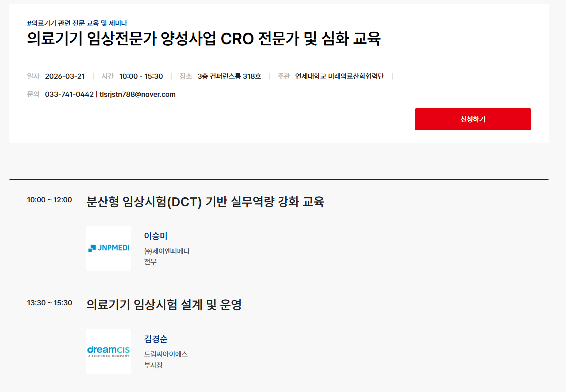Click the session time 13:30 ~ 15:30
566x392 pixels.
[49, 302]
